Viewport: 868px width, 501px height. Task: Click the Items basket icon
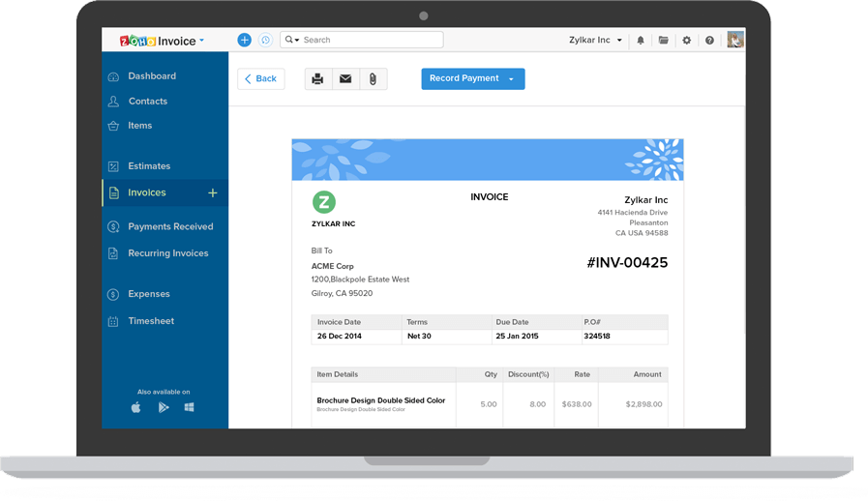click(x=113, y=126)
